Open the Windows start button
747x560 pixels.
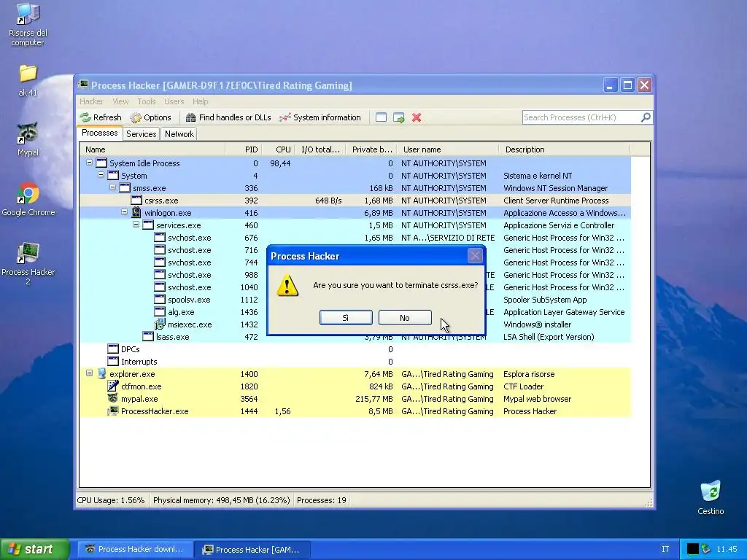[x=35, y=549]
